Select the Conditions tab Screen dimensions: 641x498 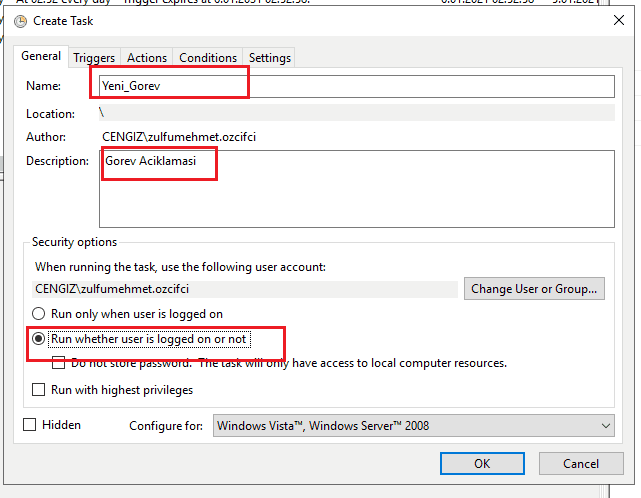point(208,58)
